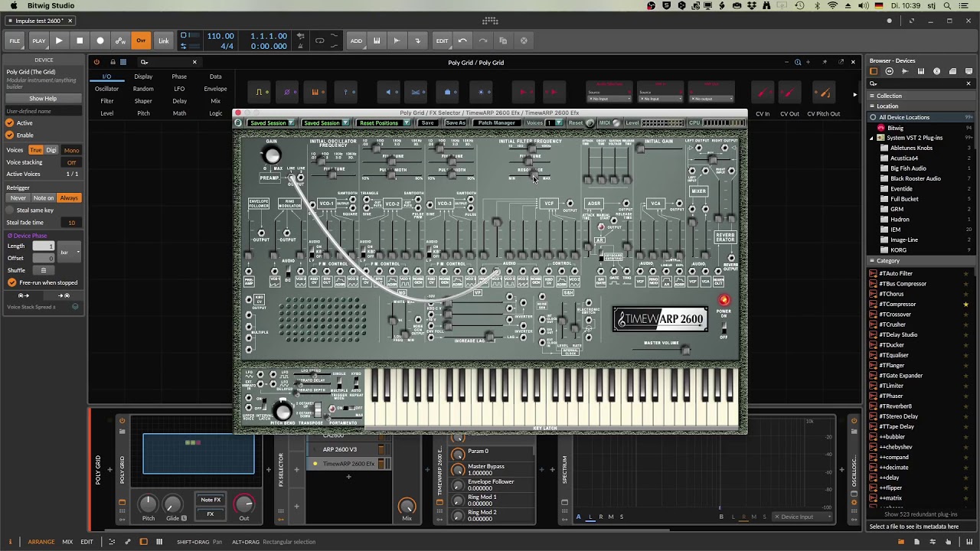The height and width of the screenshot is (551, 980).
Task: Switch to EDIT view in the footer
Action: tap(87, 542)
